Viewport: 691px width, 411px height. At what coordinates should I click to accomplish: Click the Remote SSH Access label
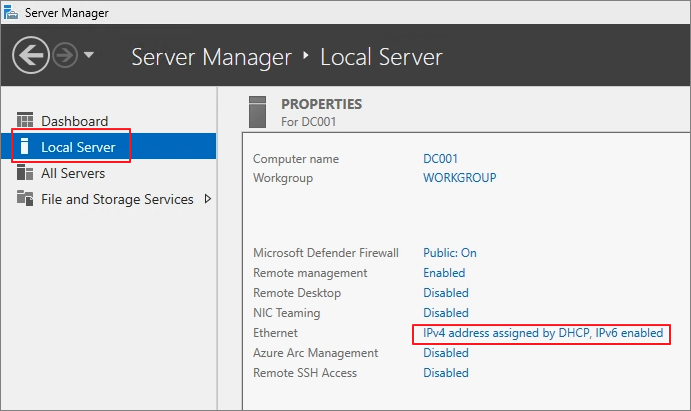305,373
